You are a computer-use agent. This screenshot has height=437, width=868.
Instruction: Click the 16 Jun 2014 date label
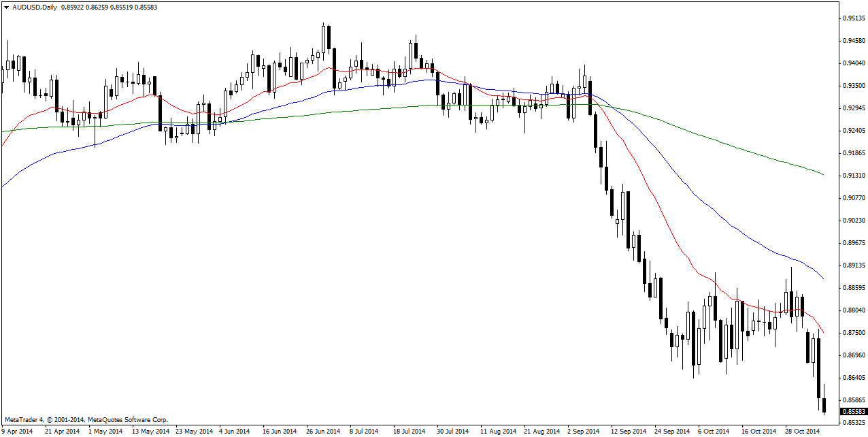click(x=280, y=432)
